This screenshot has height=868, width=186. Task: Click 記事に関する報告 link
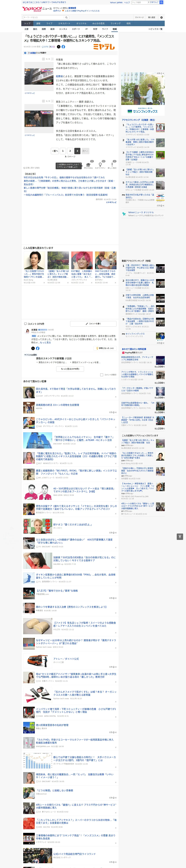tap(31, 168)
